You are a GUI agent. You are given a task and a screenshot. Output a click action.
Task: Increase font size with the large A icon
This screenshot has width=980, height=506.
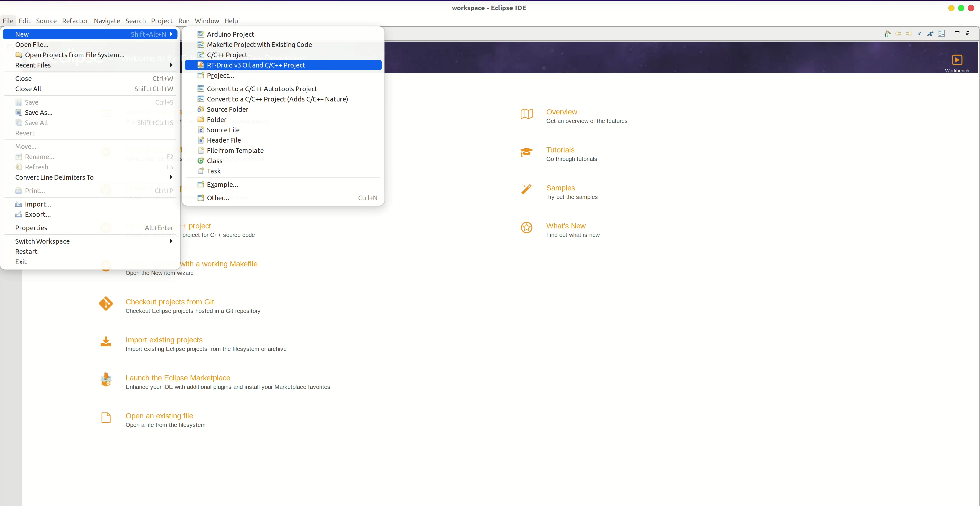tap(930, 34)
